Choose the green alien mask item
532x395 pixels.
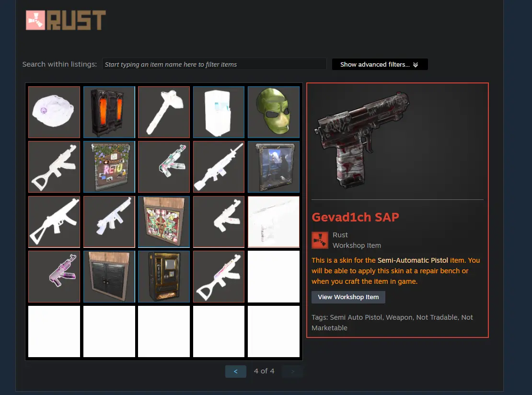[274, 112]
